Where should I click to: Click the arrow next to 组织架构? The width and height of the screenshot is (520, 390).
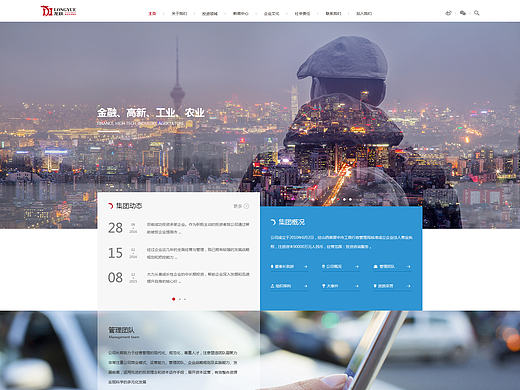306,286
